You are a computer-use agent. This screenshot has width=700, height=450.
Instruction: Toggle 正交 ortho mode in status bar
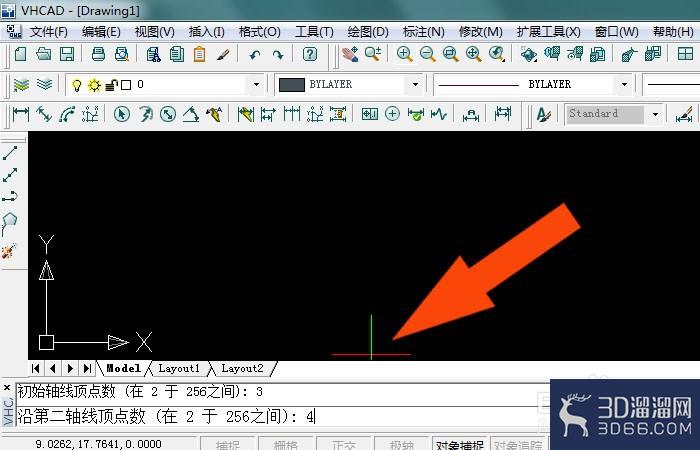coord(344,444)
